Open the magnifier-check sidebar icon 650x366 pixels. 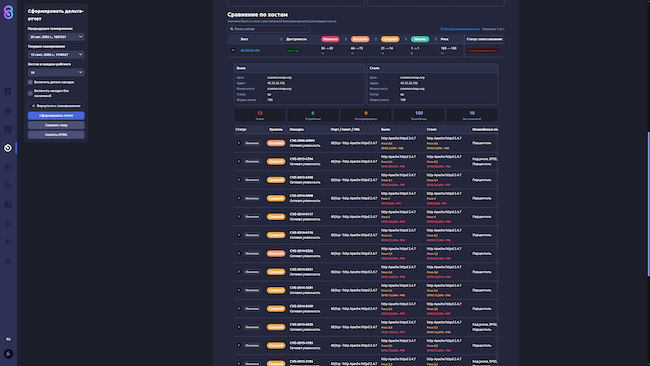point(8,186)
